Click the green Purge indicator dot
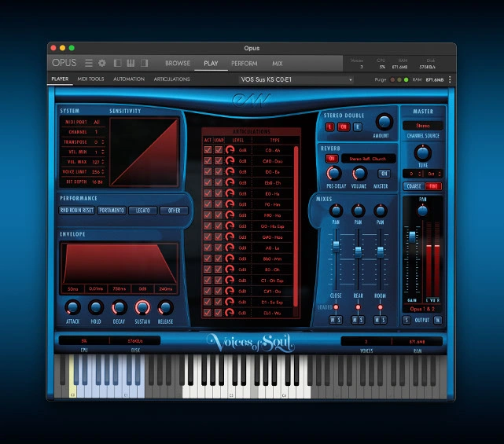This screenshot has width=504, height=444. click(x=407, y=79)
